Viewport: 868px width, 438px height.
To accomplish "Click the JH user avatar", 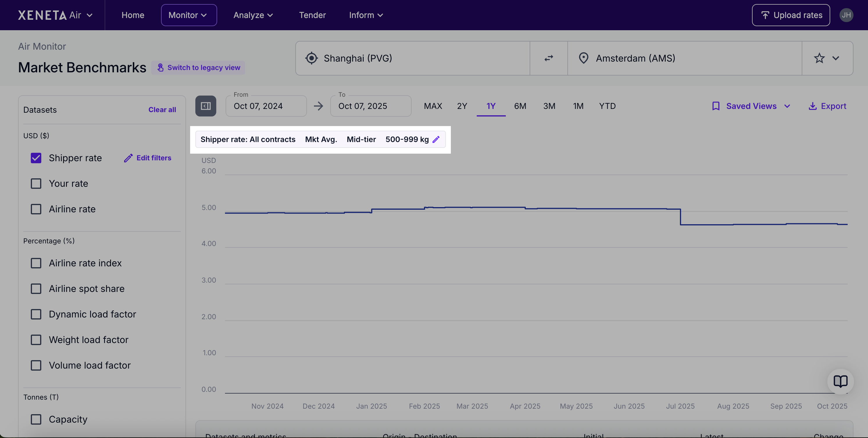I will point(846,15).
